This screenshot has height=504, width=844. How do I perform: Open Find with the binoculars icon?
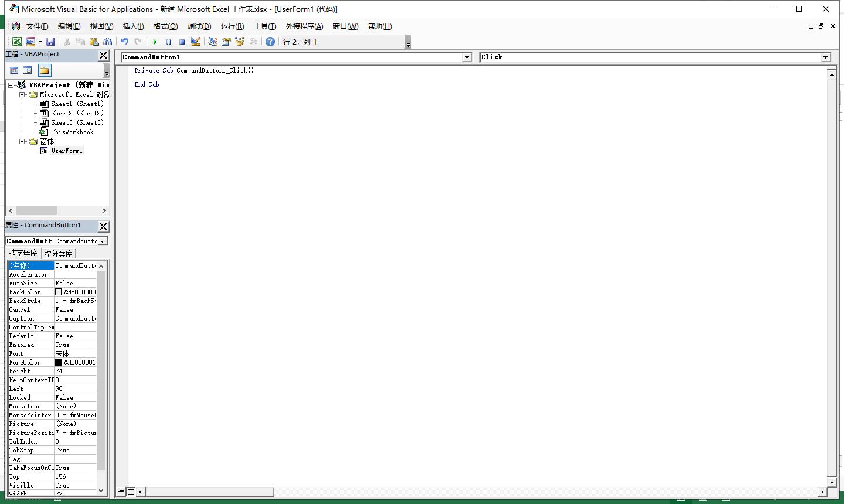coord(107,42)
